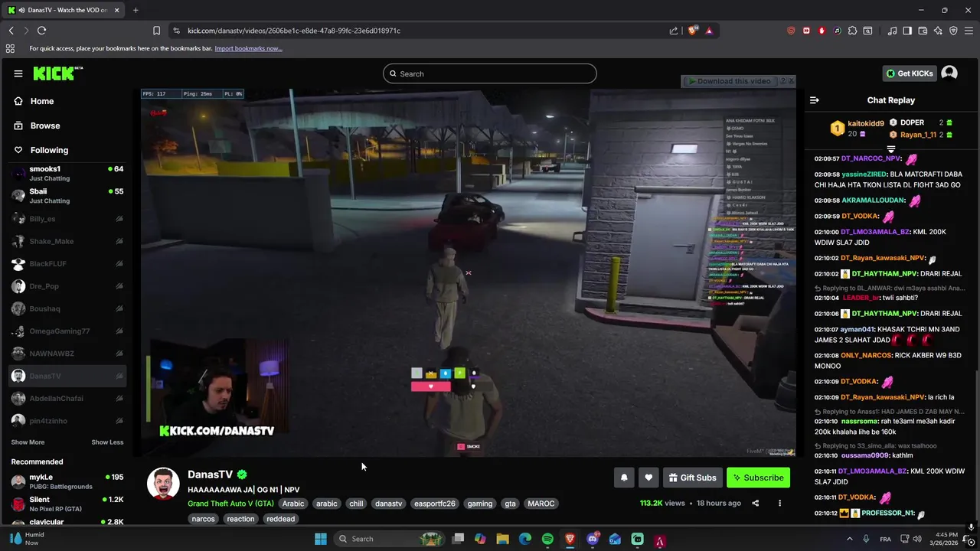
Task: Expand the list with Show More
Action: [28, 442]
